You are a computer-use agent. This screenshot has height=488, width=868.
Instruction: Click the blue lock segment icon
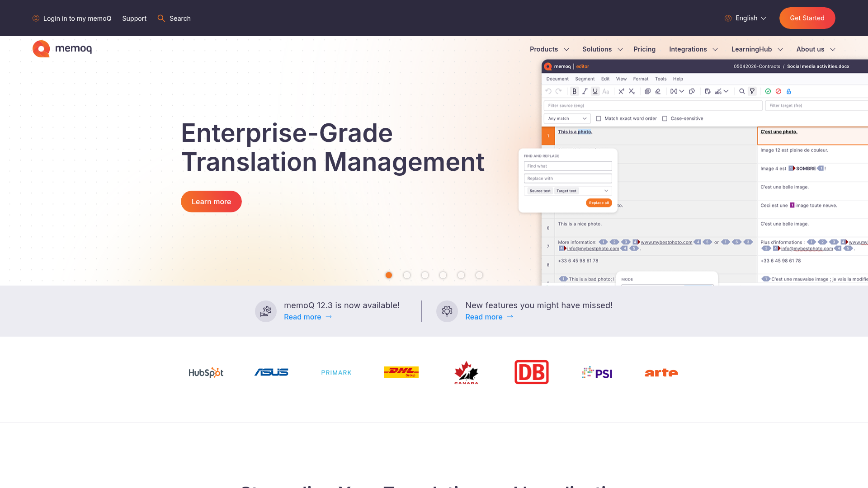tap(789, 91)
